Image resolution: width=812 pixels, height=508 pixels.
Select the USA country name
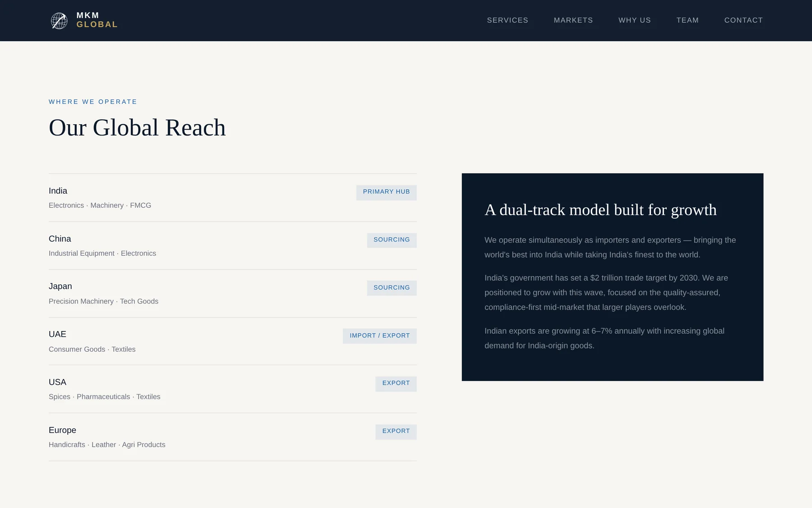click(57, 382)
